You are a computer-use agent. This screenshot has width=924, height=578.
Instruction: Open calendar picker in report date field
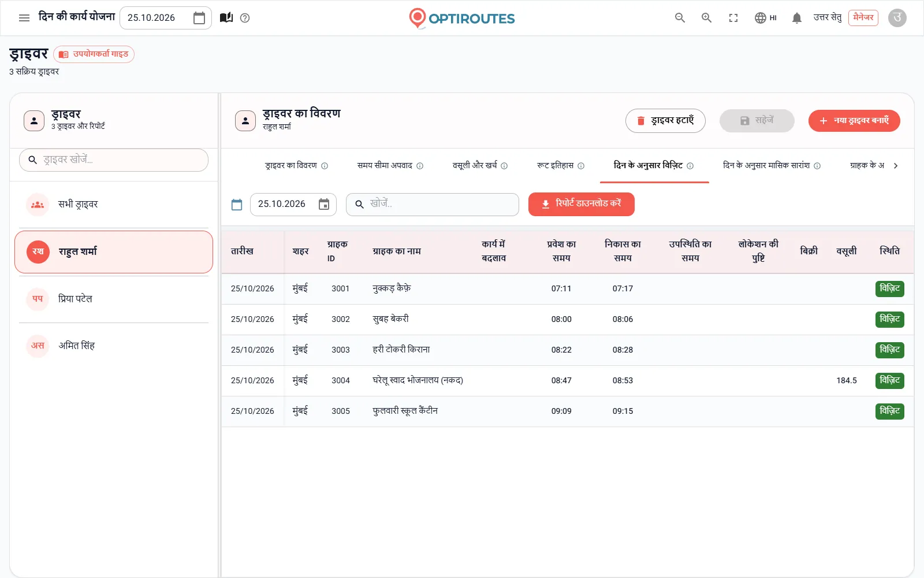(x=324, y=204)
